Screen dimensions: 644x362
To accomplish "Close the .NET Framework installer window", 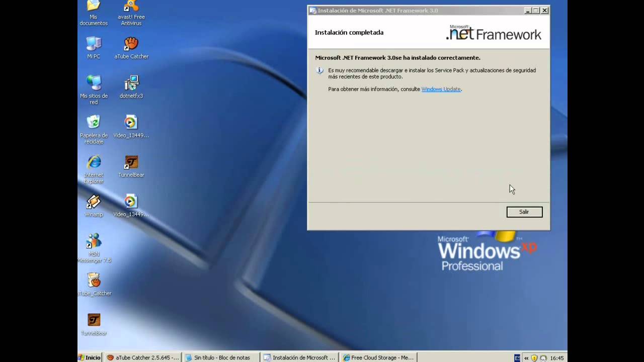I will tap(545, 11).
